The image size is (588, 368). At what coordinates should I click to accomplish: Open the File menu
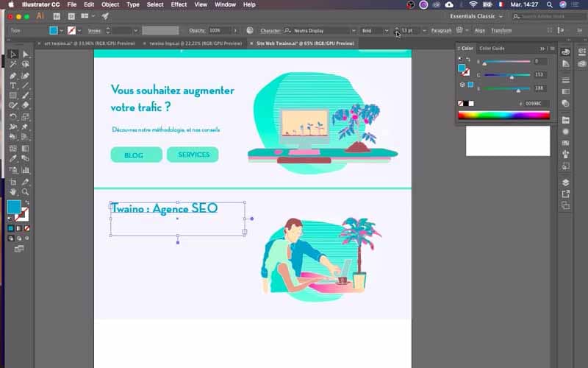pos(71,4)
